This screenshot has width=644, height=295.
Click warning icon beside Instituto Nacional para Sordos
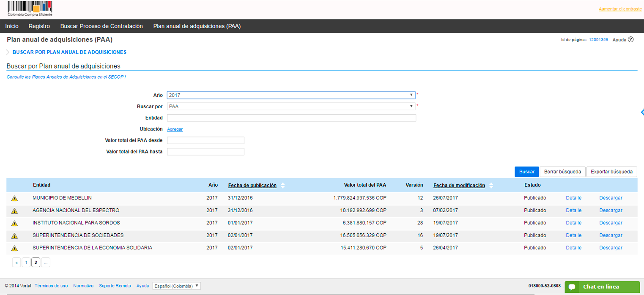coord(14,223)
